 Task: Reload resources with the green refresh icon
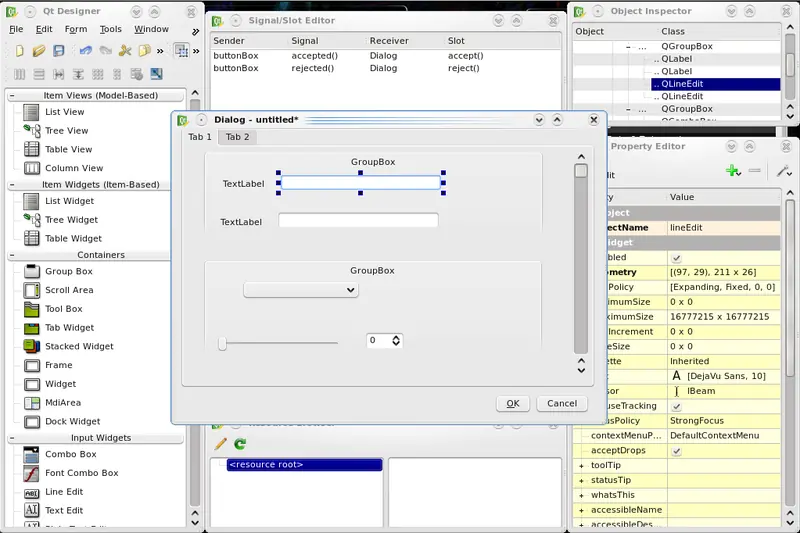pyautogui.click(x=240, y=444)
